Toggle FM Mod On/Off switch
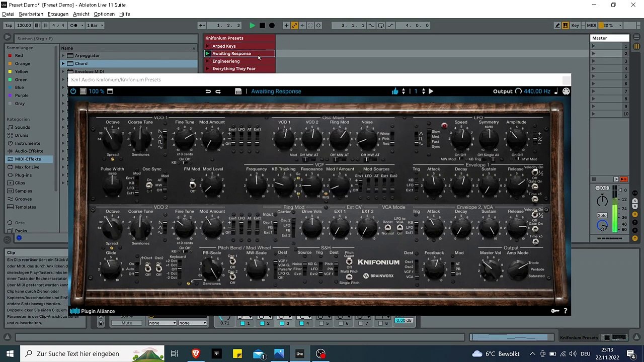The height and width of the screenshot is (362, 644). tap(193, 186)
